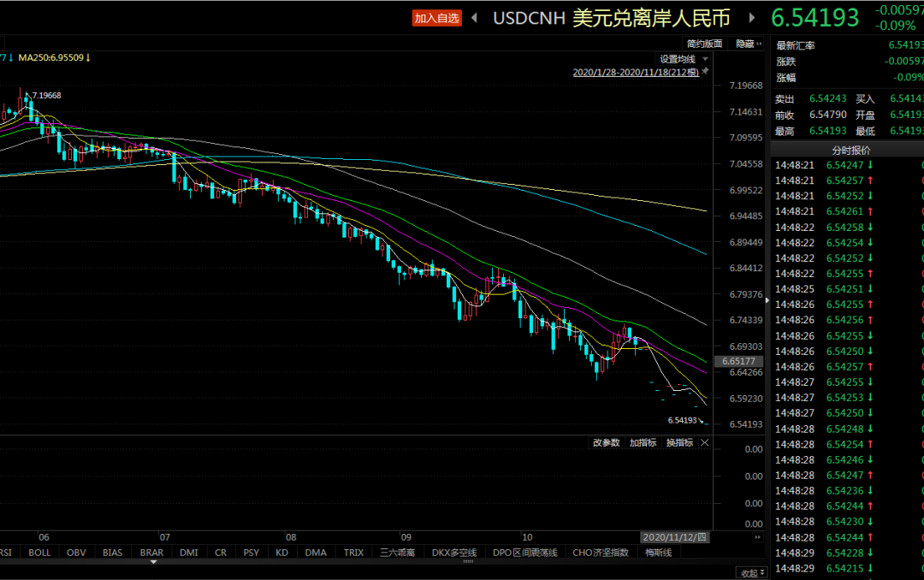Screen dimensions: 924x580
Task: Go to previous currency pair with left arrow
Action: click(474, 17)
